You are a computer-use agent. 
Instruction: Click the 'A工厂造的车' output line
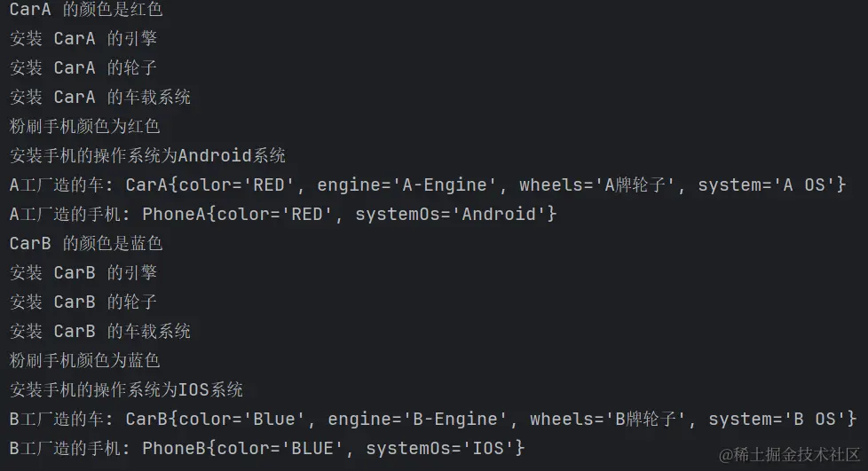coord(428,184)
